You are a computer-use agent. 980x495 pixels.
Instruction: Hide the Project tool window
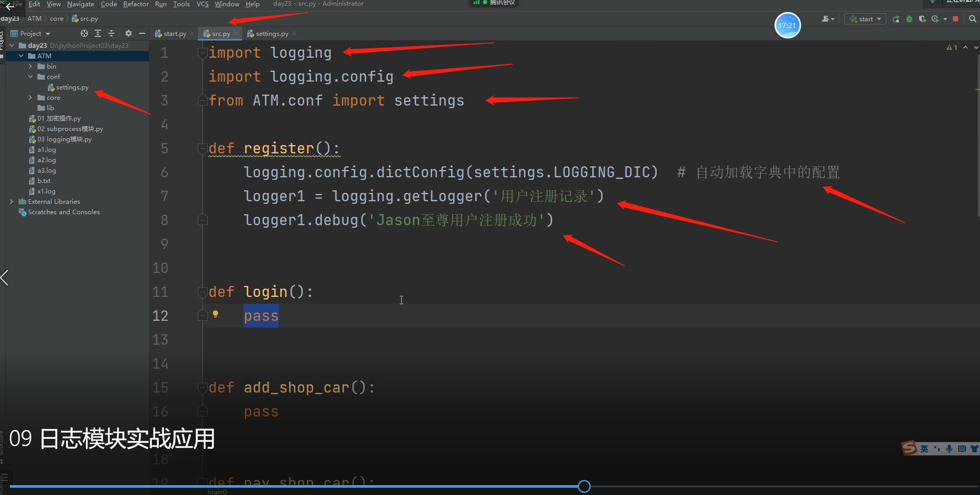pos(142,33)
